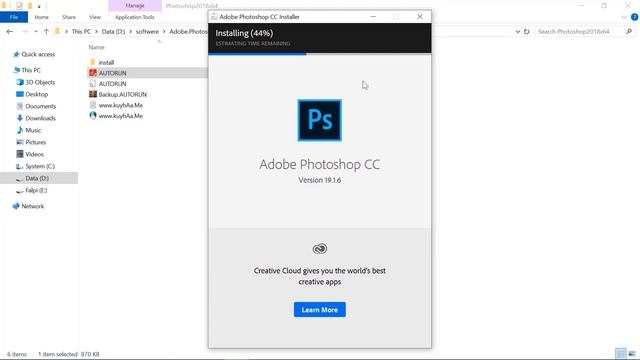
Task: Click the Creative Cloud icon
Action: coord(320,249)
